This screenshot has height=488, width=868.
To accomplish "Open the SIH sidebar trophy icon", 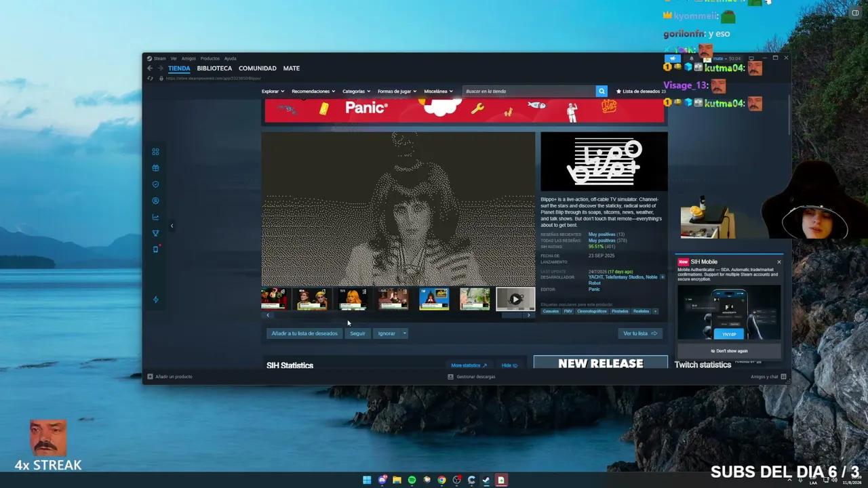I will [x=155, y=233].
